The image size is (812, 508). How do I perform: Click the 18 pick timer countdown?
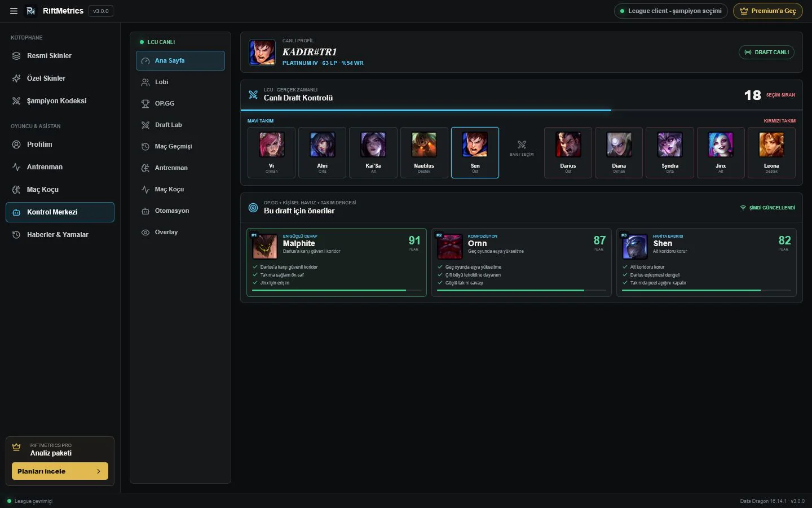[752, 95]
